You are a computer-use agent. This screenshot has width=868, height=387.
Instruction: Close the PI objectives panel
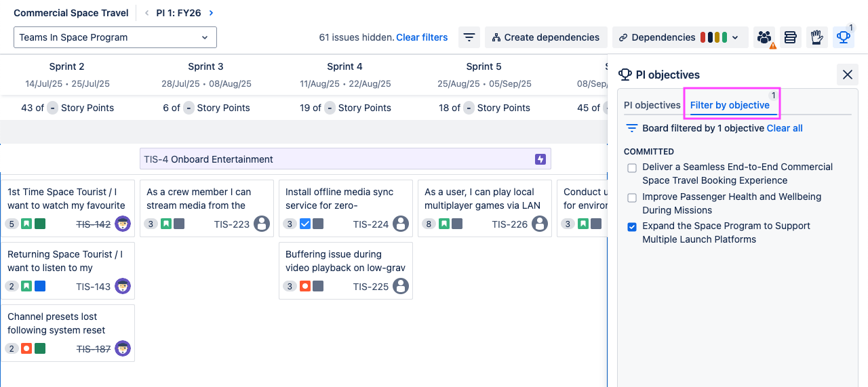847,75
